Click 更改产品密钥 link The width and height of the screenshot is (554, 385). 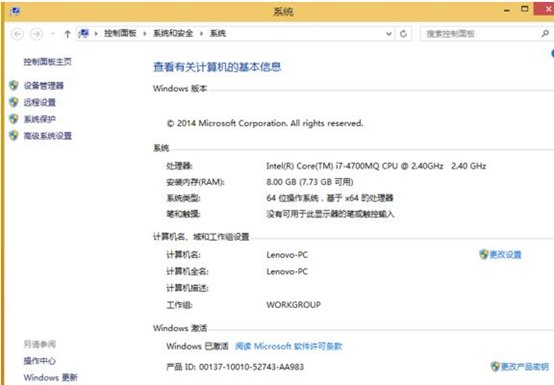click(x=525, y=367)
